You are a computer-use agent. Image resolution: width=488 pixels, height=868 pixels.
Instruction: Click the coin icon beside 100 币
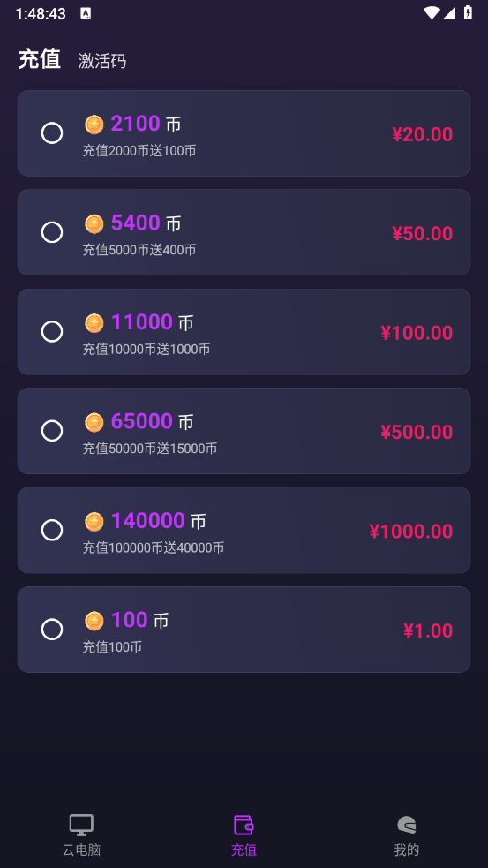tap(94, 621)
